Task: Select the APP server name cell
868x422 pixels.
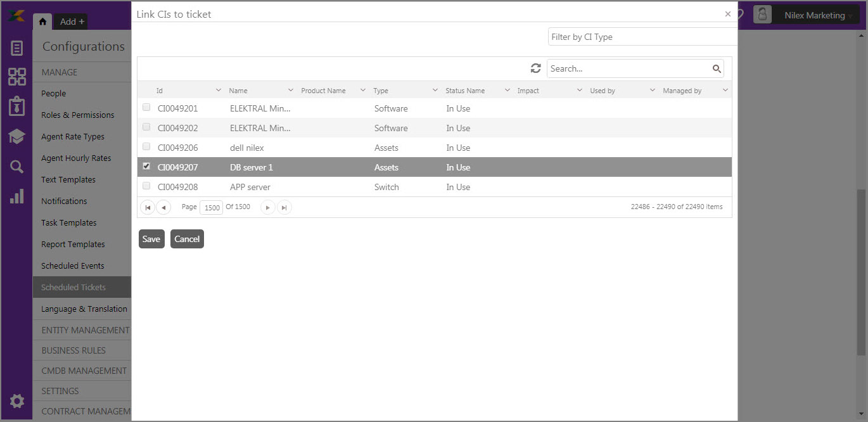Action: pos(250,187)
